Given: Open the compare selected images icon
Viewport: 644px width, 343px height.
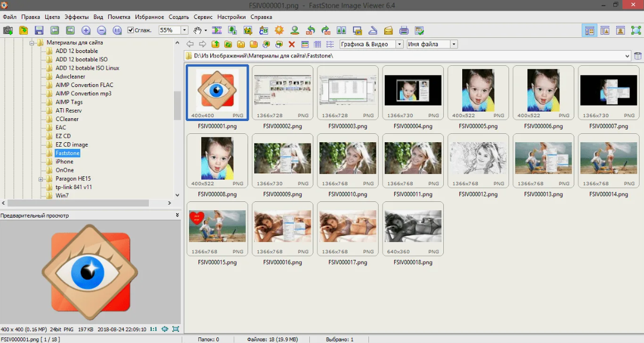Looking at the screenshot, I should coord(341,31).
